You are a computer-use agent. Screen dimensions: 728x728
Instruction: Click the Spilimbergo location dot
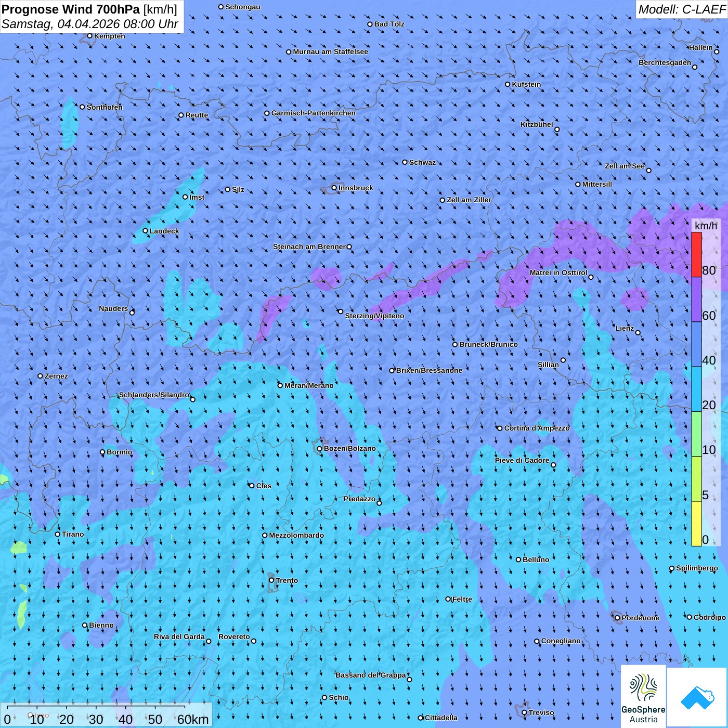tap(672, 568)
